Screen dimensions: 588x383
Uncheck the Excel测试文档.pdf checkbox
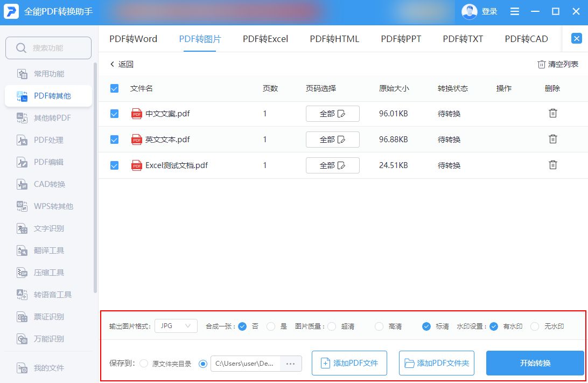tap(114, 165)
